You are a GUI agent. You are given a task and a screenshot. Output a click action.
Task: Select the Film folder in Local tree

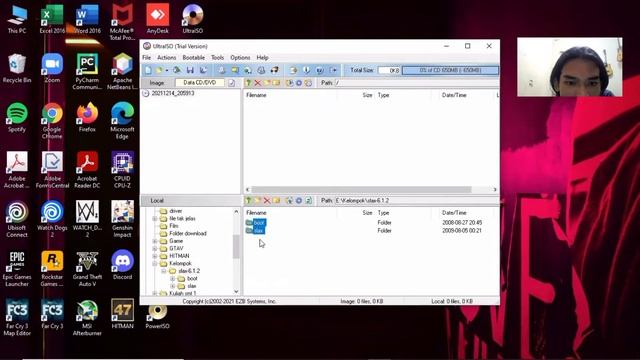click(174, 226)
